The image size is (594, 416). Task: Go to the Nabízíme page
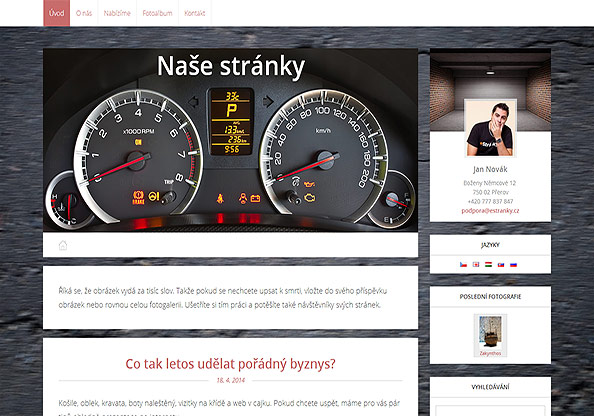(117, 13)
